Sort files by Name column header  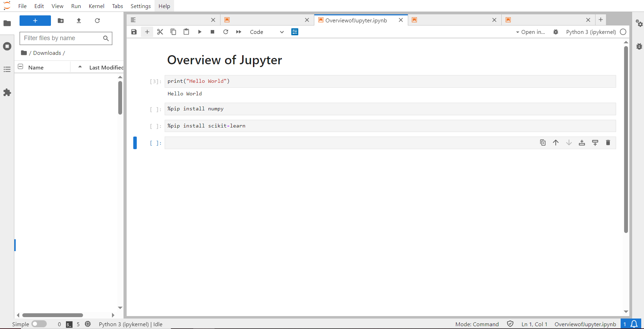[x=36, y=67]
